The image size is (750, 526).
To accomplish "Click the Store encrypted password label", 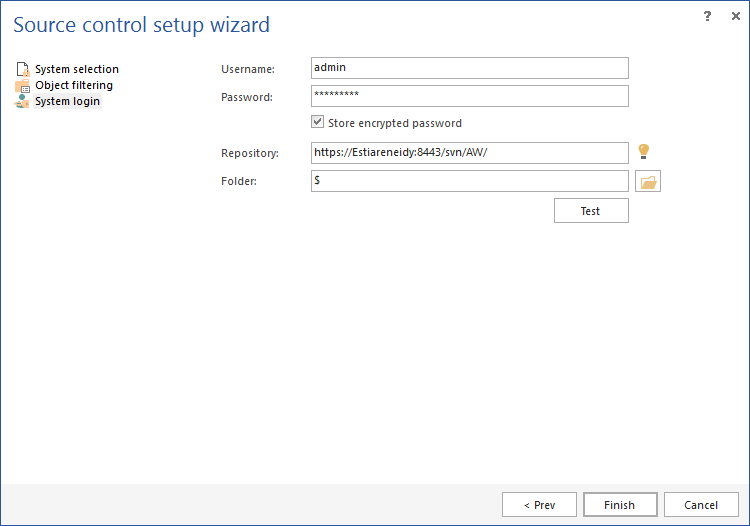I will pyautogui.click(x=395, y=123).
